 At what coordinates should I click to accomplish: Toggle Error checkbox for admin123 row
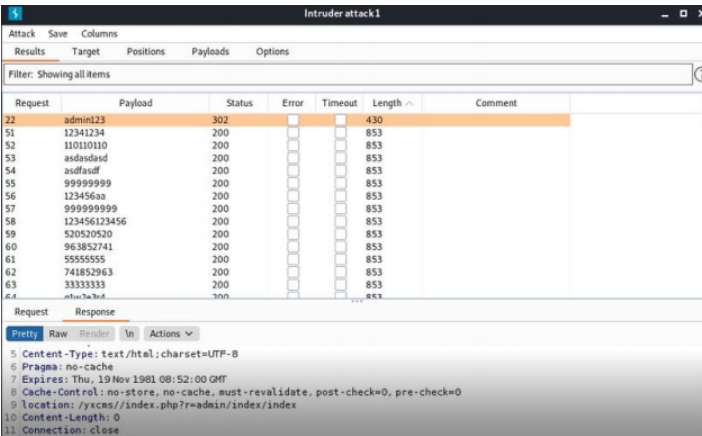(293, 120)
